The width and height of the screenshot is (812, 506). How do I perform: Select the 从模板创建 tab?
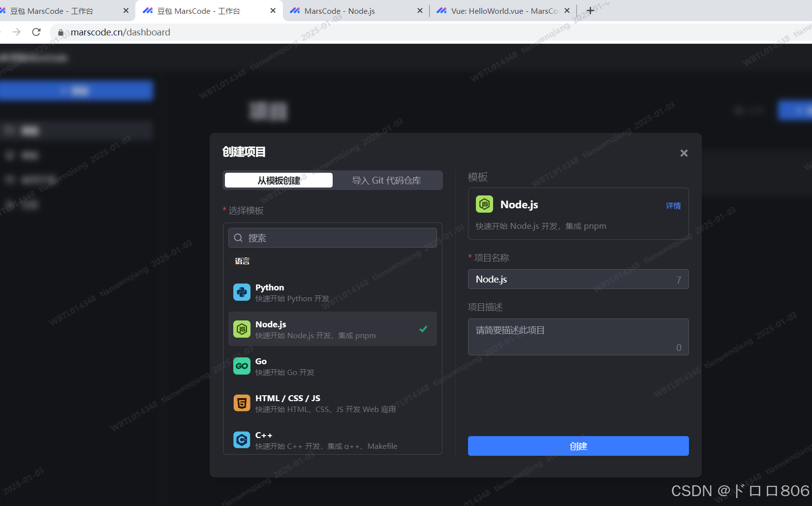pyautogui.click(x=279, y=180)
